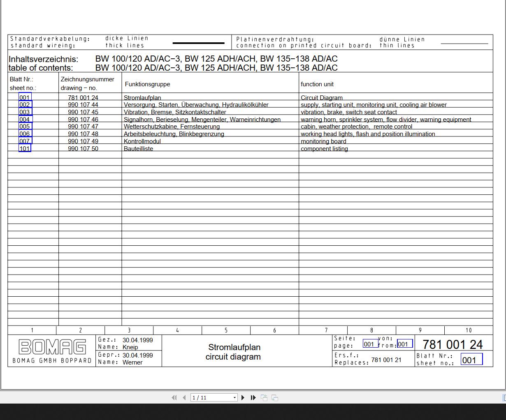Go to the first page
Image resolution: width=506 pixels, height=420 pixels.
click(x=174, y=397)
